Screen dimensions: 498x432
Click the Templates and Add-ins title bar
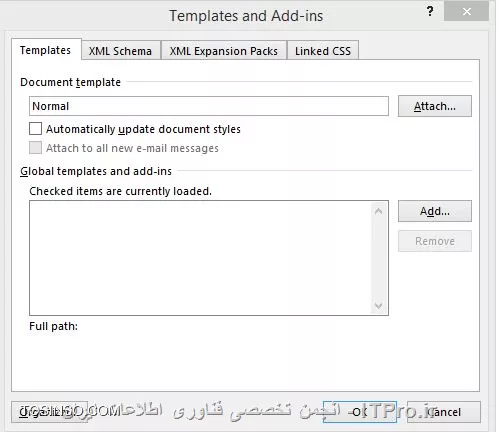tap(246, 16)
